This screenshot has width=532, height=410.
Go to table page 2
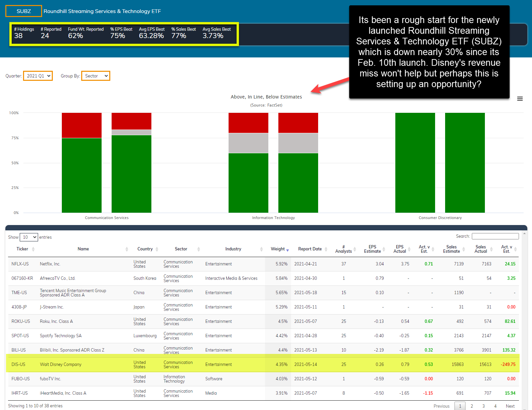[472, 406]
